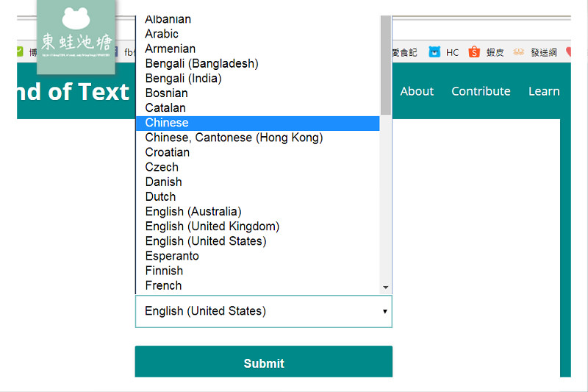This screenshot has height=392, width=588.
Task: Choose English (United Kingdom) option
Action: [x=258, y=227]
